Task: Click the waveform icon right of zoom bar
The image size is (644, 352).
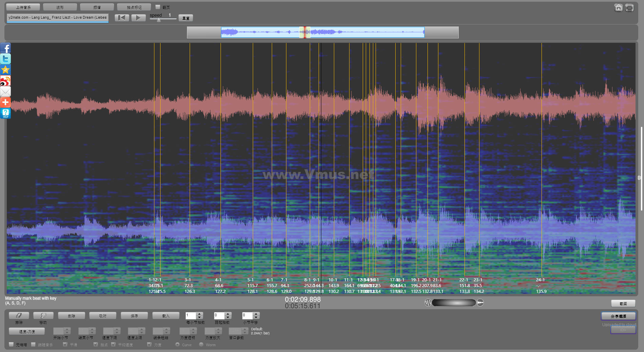Action: pyautogui.click(x=480, y=302)
